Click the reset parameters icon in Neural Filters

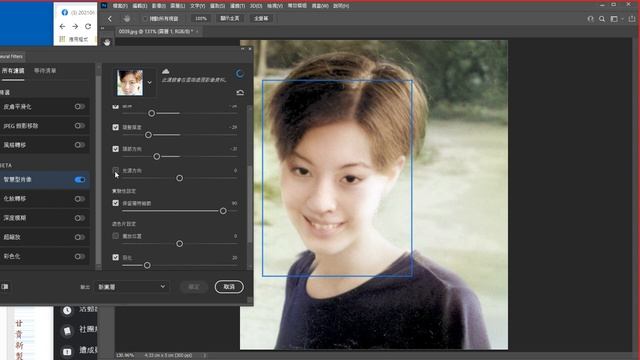(x=240, y=92)
